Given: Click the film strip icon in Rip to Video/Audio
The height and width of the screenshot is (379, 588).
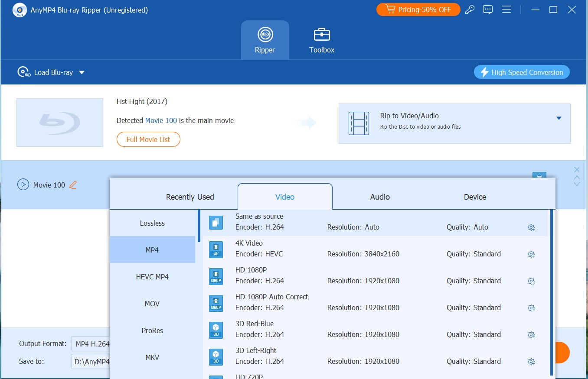Looking at the screenshot, I should click(x=358, y=123).
